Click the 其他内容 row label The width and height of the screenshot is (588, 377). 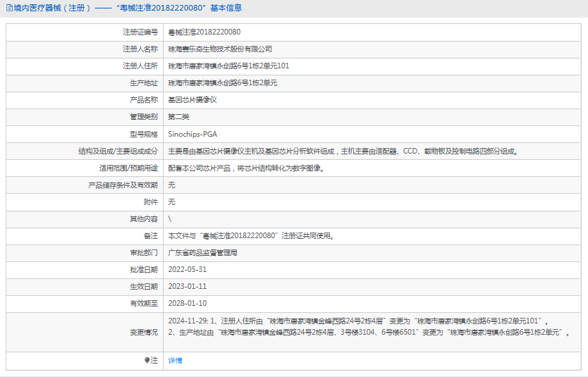coord(144,219)
